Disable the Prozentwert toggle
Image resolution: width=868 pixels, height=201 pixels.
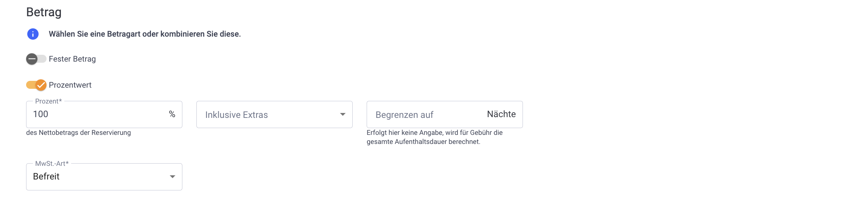36,85
